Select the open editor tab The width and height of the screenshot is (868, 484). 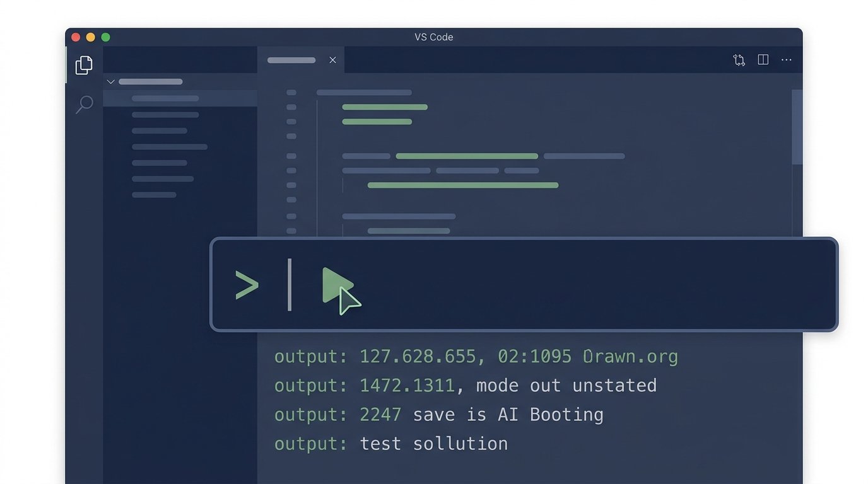(301, 60)
